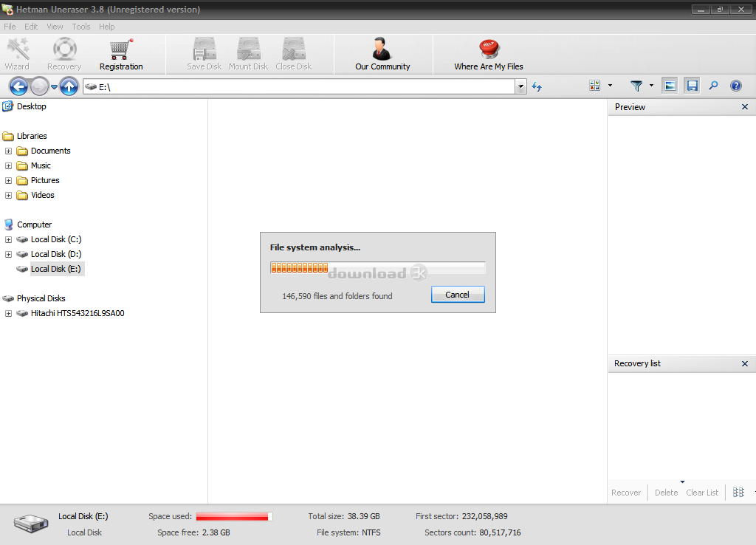This screenshot has width=756, height=545.
Task: Click Delete in the recovery list
Action: click(666, 493)
